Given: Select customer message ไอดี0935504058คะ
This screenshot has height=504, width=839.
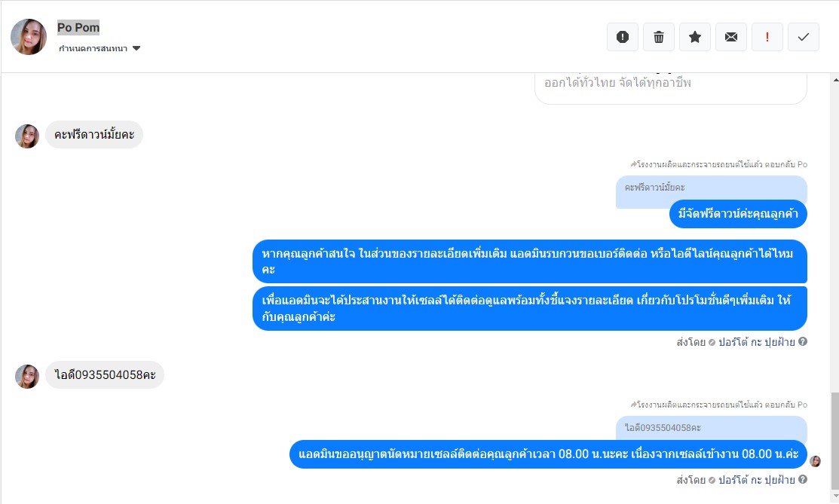Looking at the screenshot, I should point(105,374).
